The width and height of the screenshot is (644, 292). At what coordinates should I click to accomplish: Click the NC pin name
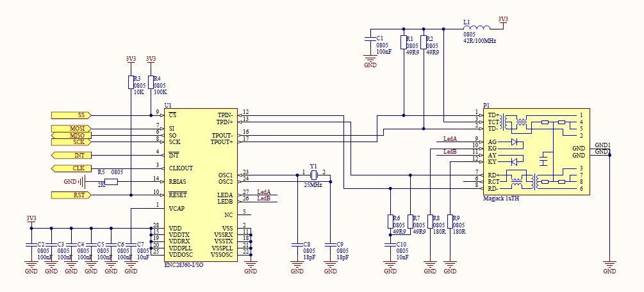click(229, 215)
